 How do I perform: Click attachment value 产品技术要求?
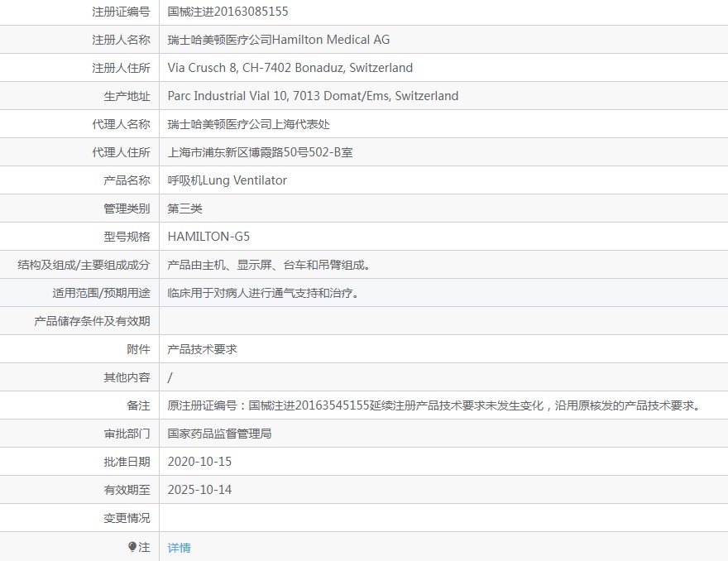pyautogui.click(x=202, y=349)
